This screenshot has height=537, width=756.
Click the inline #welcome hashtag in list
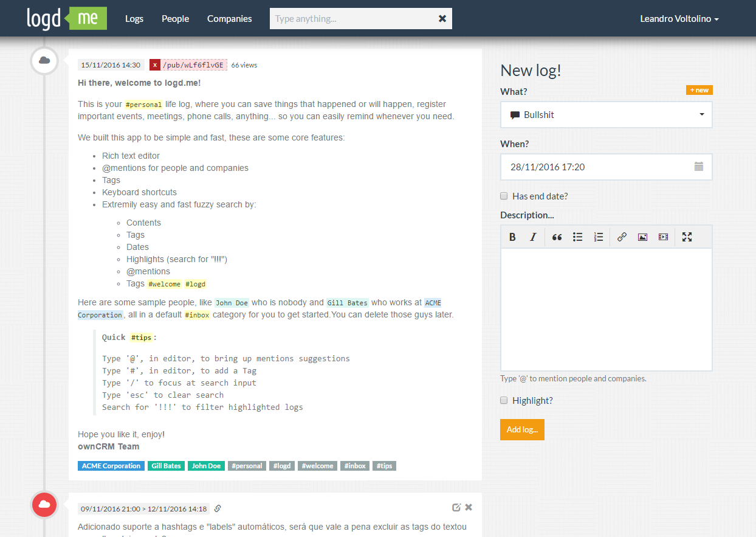(x=164, y=284)
